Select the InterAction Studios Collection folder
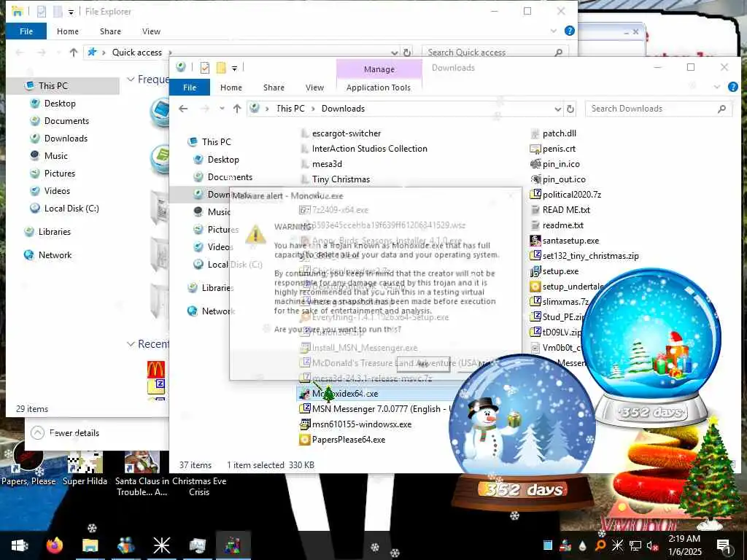The image size is (747, 560). click(365, 149)
